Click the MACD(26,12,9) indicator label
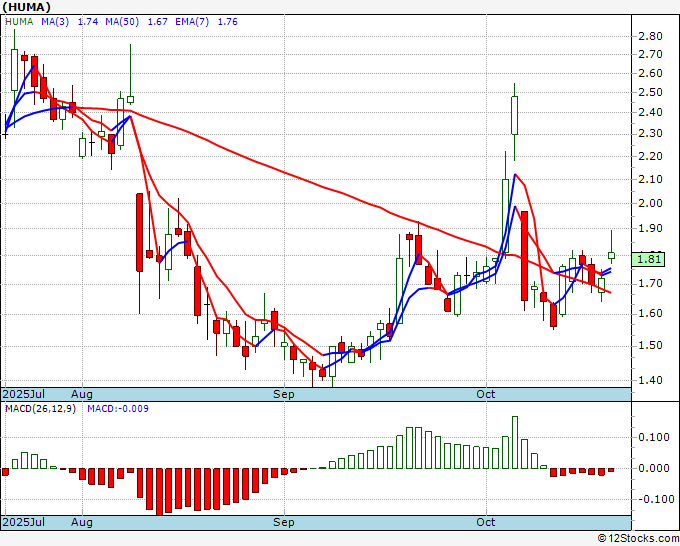The height and width of the screenshot is (546, 680). pyautogui.click(x=41, y=408)
